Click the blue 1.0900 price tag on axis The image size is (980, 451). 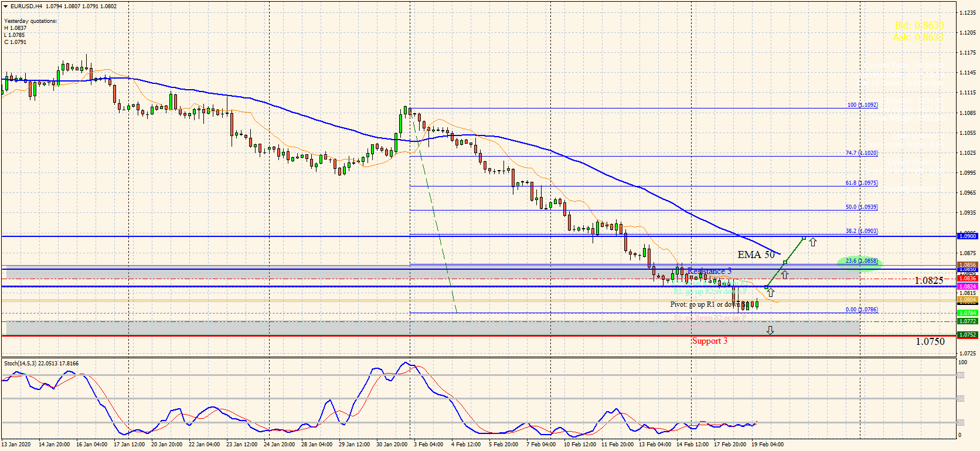pyautogui.click(x=967, y=236)
